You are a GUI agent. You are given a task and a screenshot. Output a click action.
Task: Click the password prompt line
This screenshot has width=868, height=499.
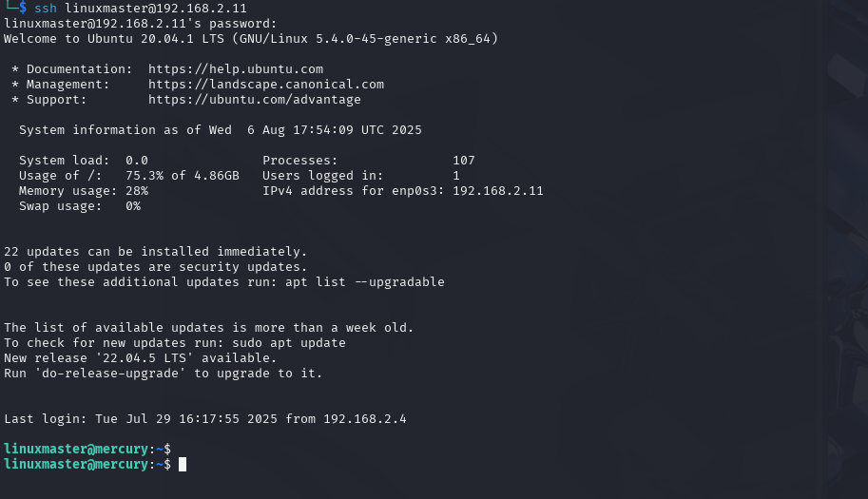click(140, 24)
